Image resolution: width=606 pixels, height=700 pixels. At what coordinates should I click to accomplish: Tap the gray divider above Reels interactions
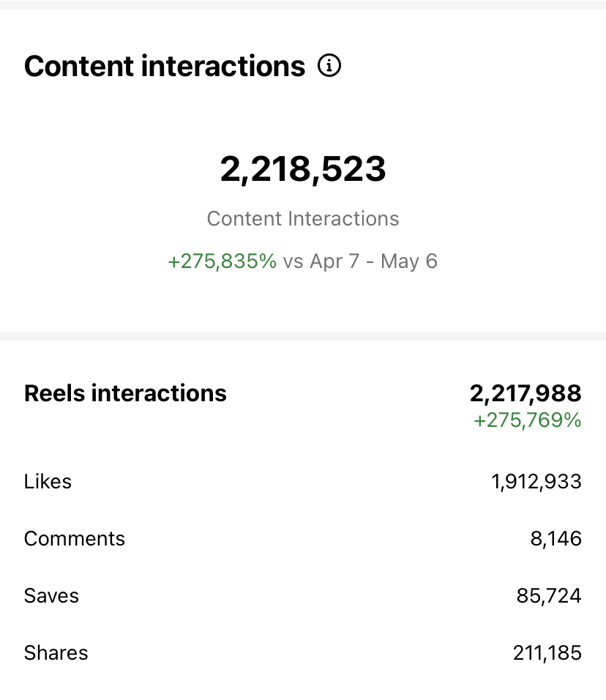click(303, 336)
